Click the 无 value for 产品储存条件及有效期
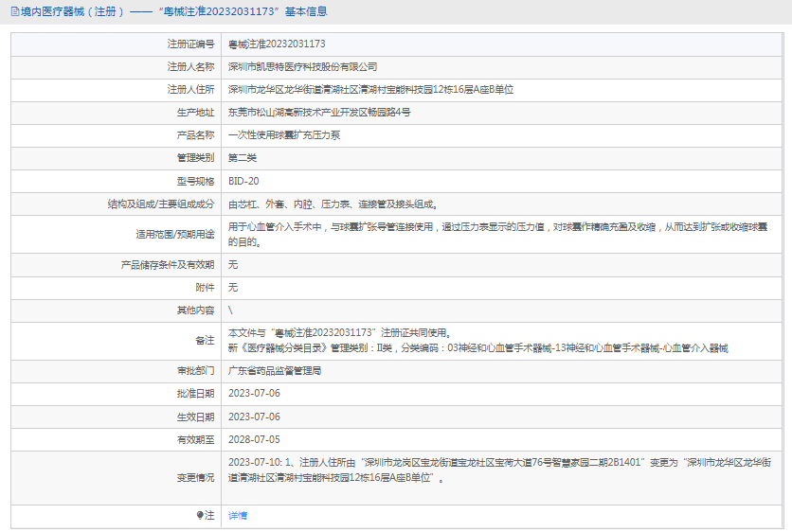The image size is (792, 532). [x=233, y=265]
